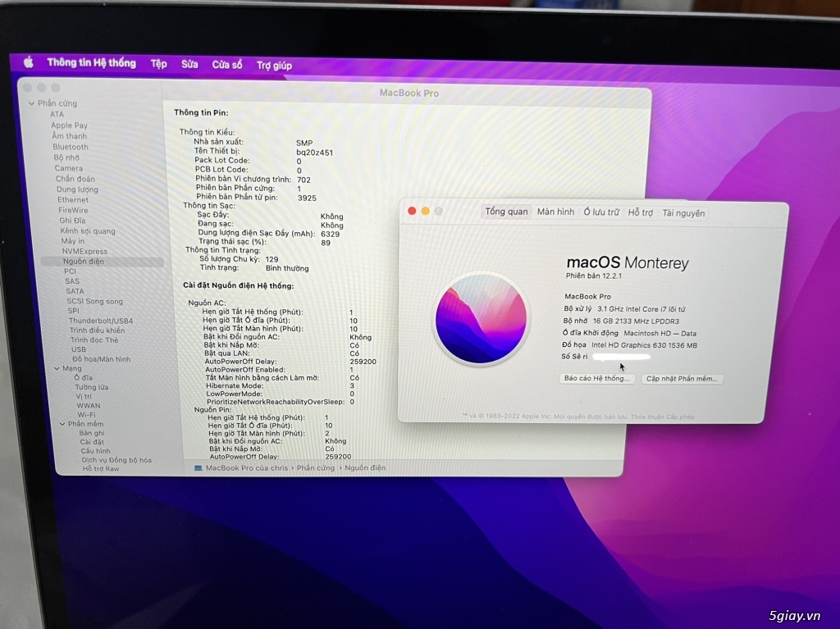Click the Phiên bản 12.2.1 text
The width and height of the screenshot is (840, 629).
point(594,276)
